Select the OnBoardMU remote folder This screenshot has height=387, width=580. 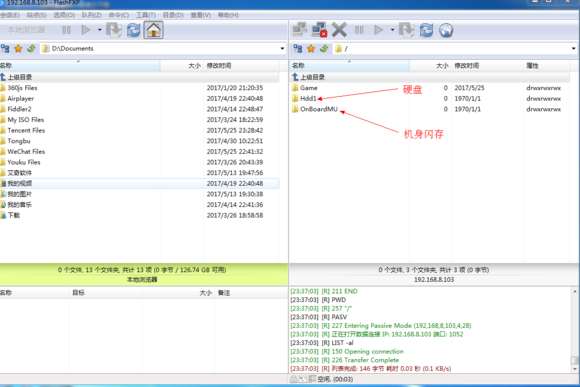tap(319, 109)
